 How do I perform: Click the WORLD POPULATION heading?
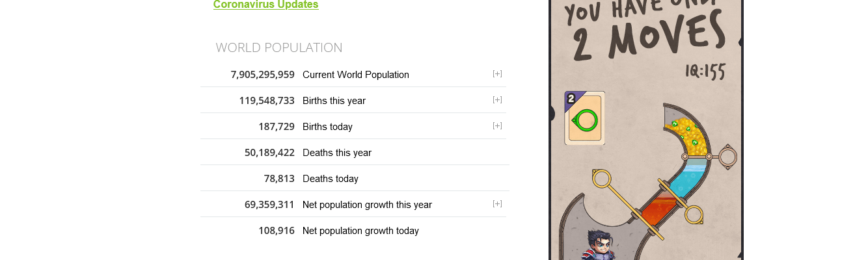[278, 47]
